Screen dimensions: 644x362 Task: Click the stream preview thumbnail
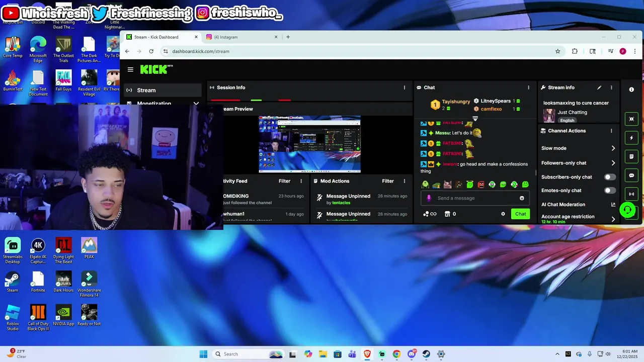click(x=309, y=144)
